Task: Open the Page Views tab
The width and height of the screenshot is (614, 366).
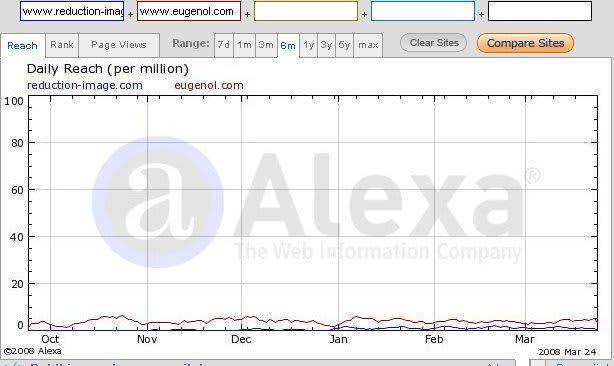Action: coord(119,45)
